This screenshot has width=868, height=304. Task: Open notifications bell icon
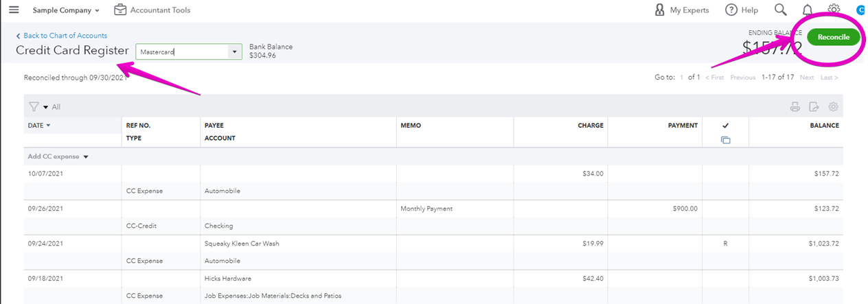click(808, 10)
